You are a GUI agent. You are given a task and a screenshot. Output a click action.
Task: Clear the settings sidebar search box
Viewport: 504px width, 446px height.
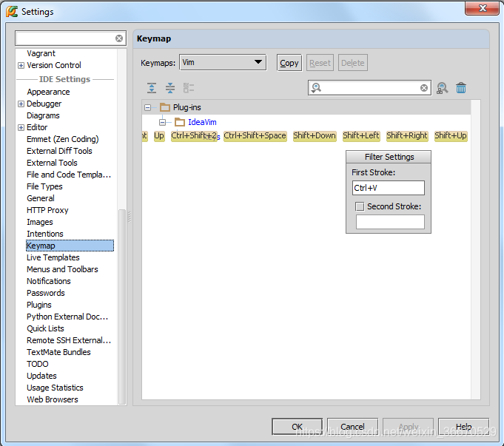tap(119, 38)
